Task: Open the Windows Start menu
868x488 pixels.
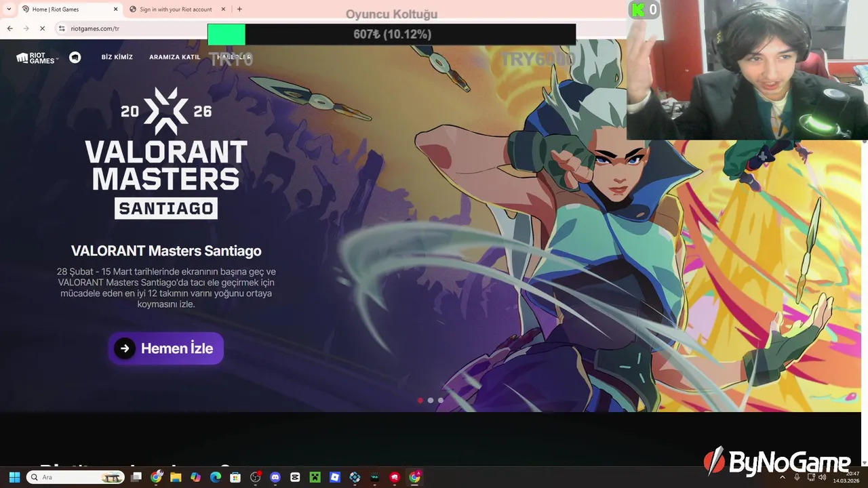Action: 14,477
